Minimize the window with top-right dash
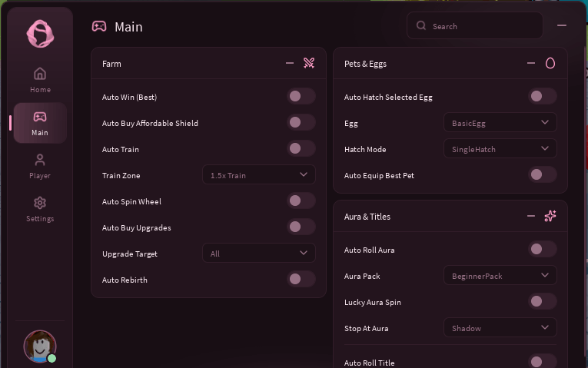This screenshot has height=368, width=588. click(x=561, y=25)
